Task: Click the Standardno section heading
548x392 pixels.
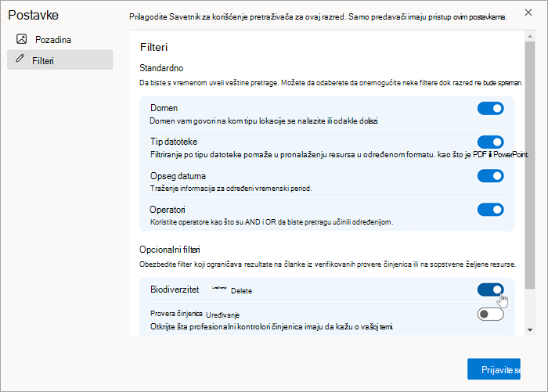Action: pyautogui.click(x=161, y=68)
